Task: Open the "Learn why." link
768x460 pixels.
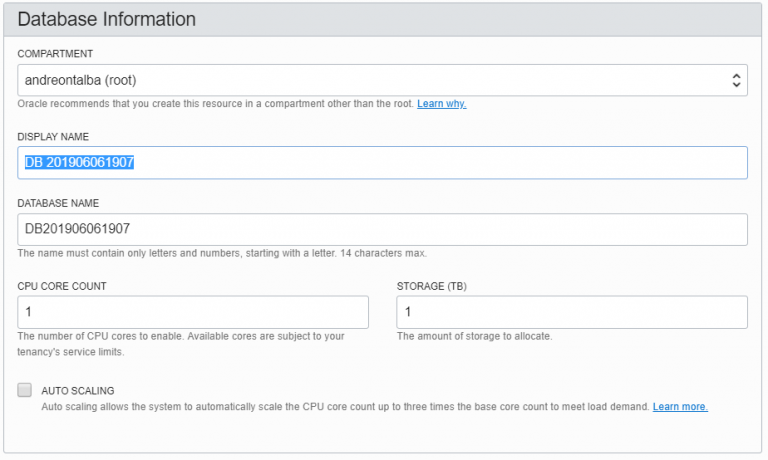Action: (441, 104)
